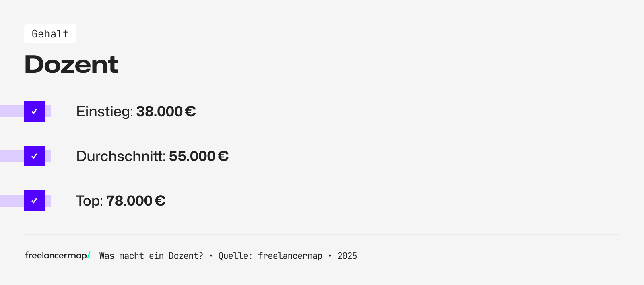The image size is (644, 285).
Task: Click the euro sign after 55.000
Action: [223, 156]
